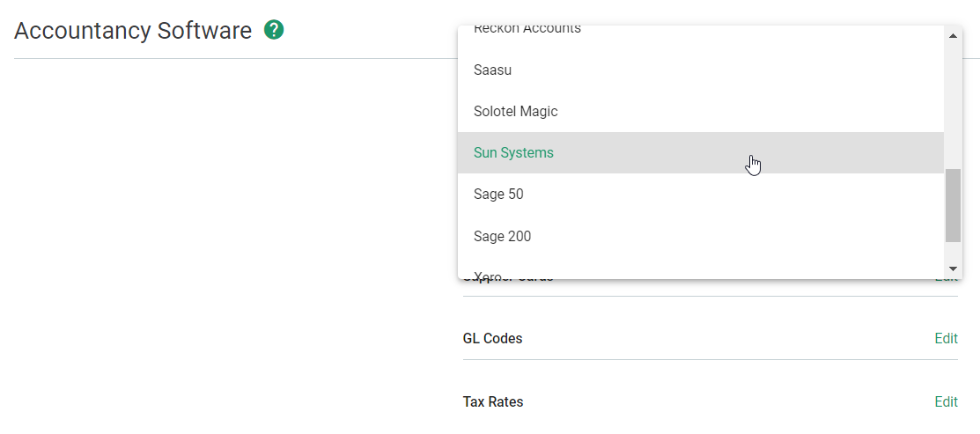Click the dropdown list scrollbar thumb
The width and height of the screenshot is (980, 434).
click(952, 206)
